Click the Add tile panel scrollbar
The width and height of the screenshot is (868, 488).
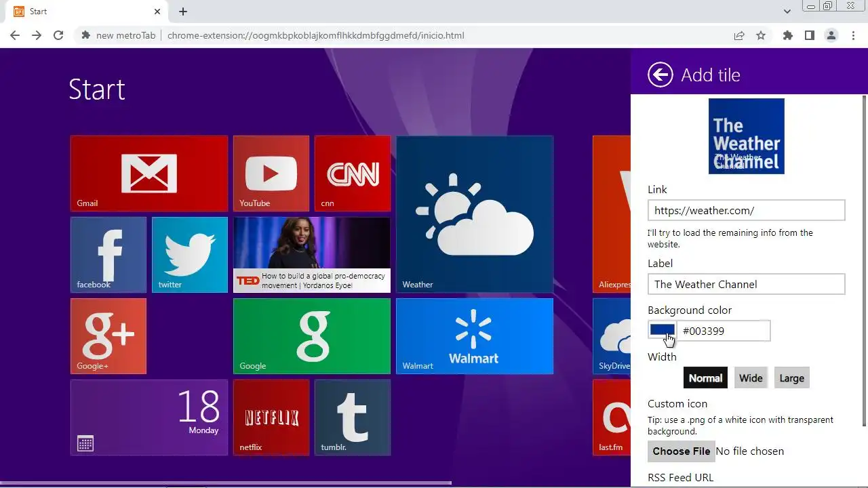(x=864, y=261)
